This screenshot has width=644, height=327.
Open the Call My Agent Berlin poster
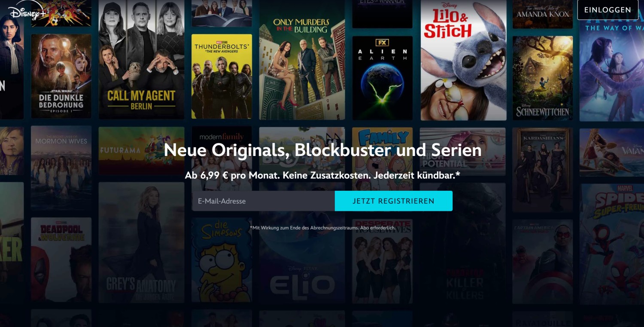click(x=141, y=59)
